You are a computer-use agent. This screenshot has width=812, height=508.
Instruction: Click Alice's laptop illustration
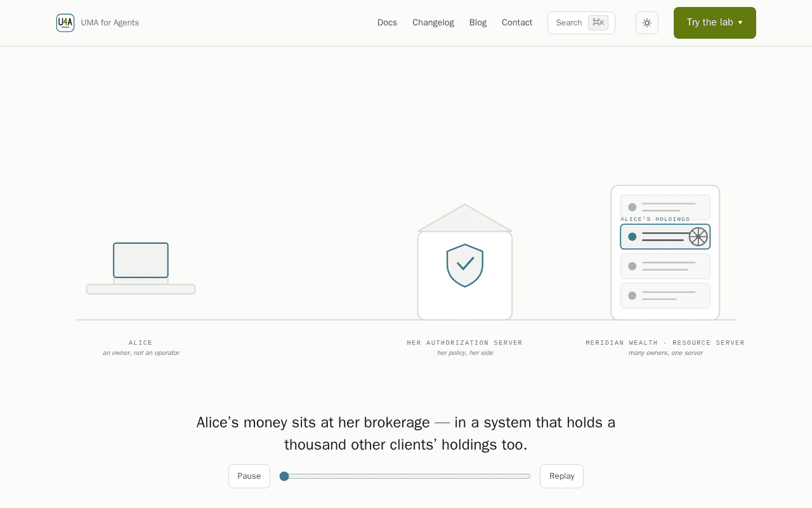(x=141, y=268)
